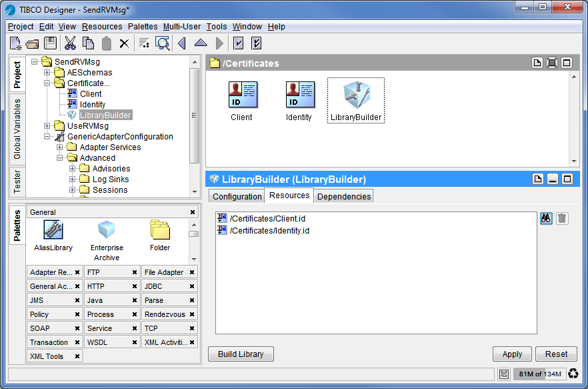The height and width of the screenshot is (389, 588).
Task: Switch to the Dependencies tab
Action: (x=344, y=196)
